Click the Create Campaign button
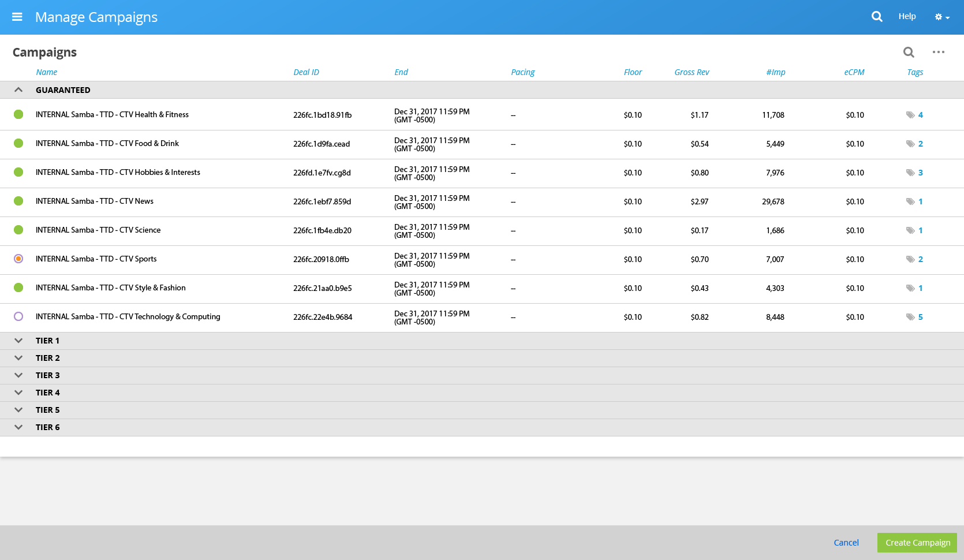The height and width of the screenshot is (560, 964). (x=917, y=543)
